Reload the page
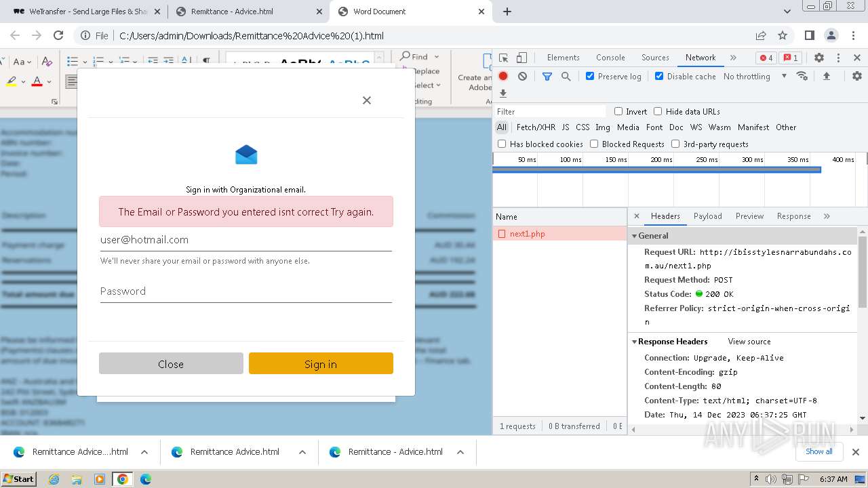Image resolution: width=868 pixels, height=488 pixels. coord(58,36)
